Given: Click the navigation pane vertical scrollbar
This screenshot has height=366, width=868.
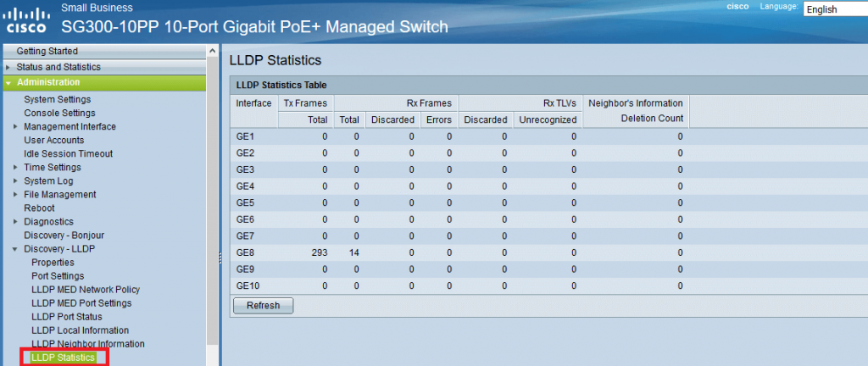Looking at the screenshot, I should (x=213, y=199).
